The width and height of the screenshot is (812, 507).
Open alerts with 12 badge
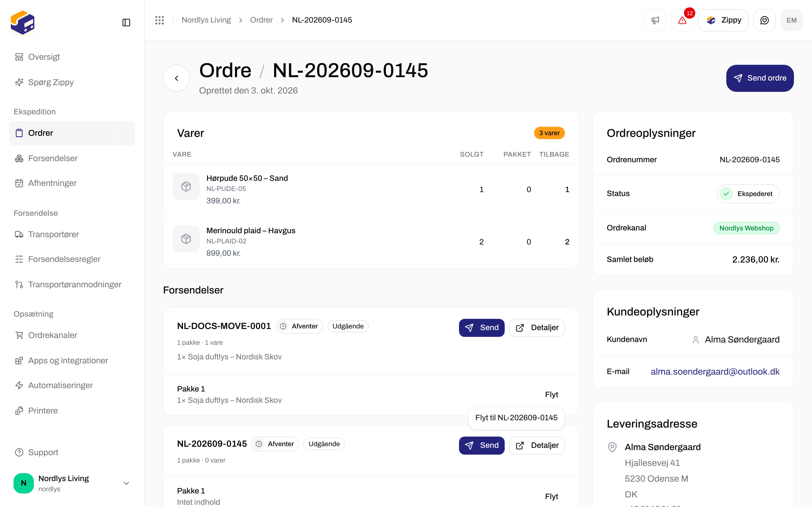[682, 21]
